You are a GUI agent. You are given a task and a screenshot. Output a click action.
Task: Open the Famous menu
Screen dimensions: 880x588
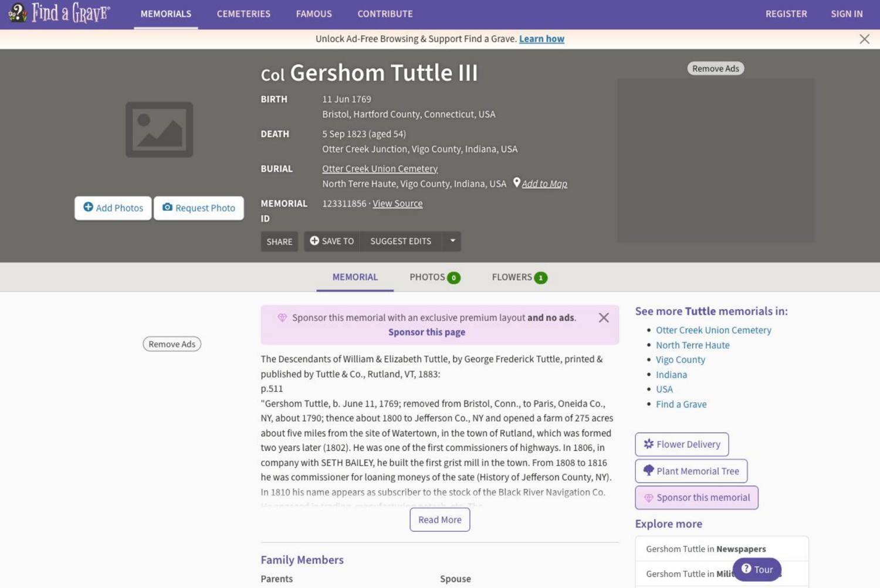tap(314, 14)
